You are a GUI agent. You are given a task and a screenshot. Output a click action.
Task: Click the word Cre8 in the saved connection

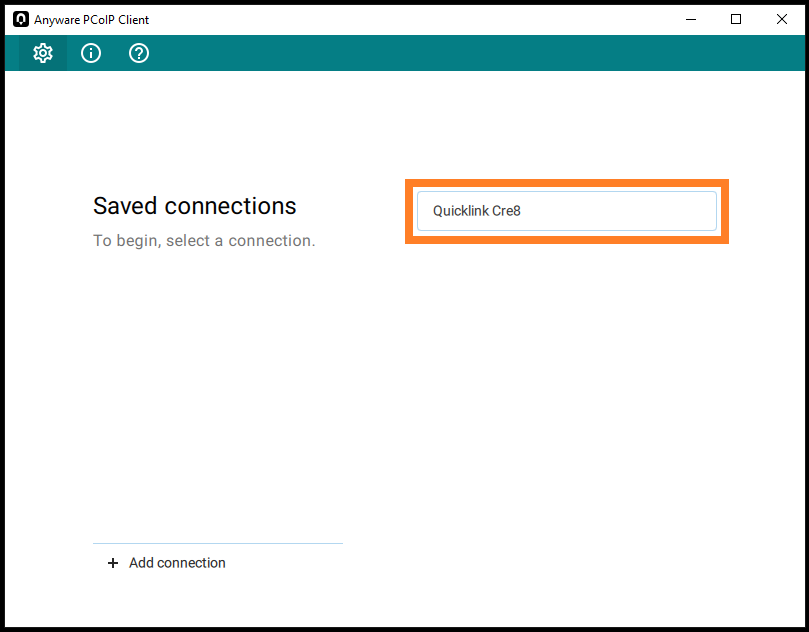coord(506,211)
